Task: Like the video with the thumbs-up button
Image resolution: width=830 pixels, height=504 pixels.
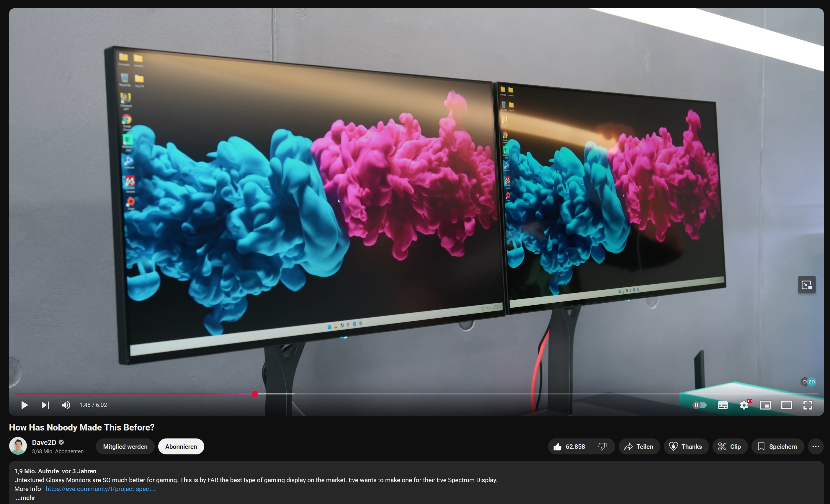Action: point(570,446)
